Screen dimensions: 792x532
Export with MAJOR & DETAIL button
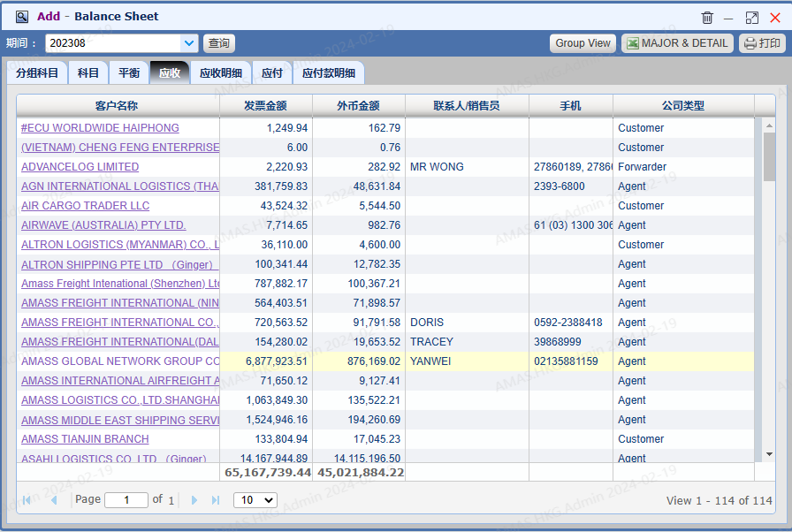point(678,43)
